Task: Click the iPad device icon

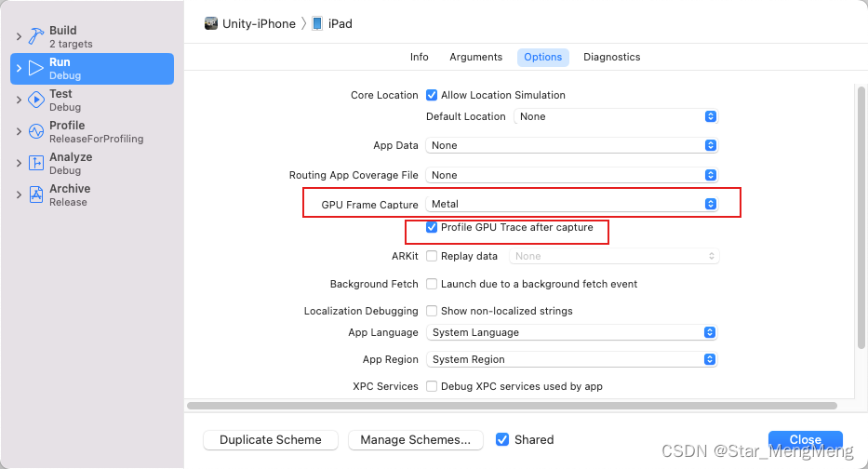Action: pos(317,23)
